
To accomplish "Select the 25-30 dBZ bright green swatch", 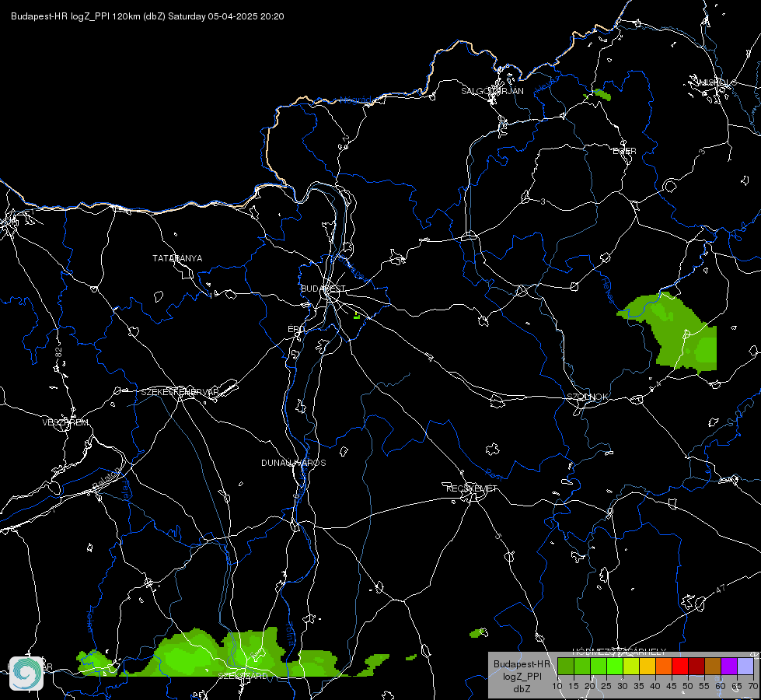I will (x=614, y=666).
